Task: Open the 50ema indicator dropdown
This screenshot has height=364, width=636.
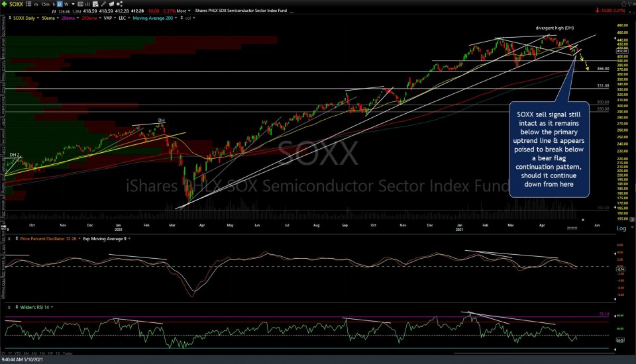Action: pos(58,18)
